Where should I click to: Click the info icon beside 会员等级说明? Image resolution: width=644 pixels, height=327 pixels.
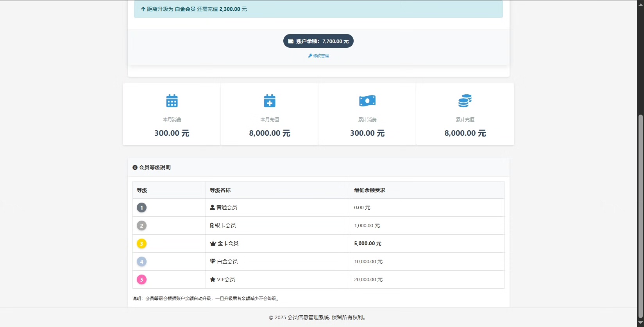click(x=135, y=167)
